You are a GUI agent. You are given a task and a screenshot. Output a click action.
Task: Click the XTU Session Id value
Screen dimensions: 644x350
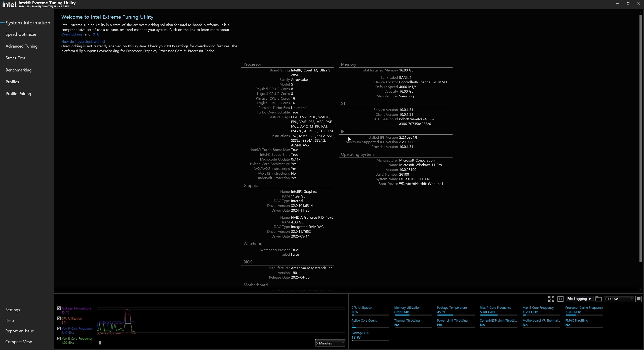click(416, 121)
